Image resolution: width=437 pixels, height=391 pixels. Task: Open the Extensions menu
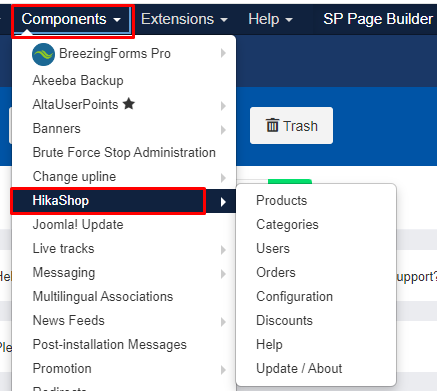[184, 19]
